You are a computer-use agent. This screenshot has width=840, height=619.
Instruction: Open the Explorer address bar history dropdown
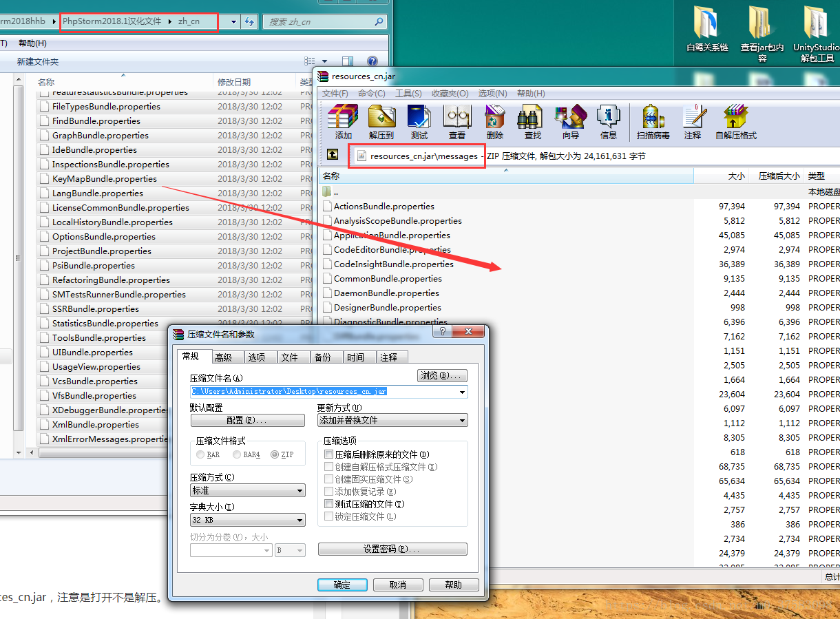[x=234, y=22]
